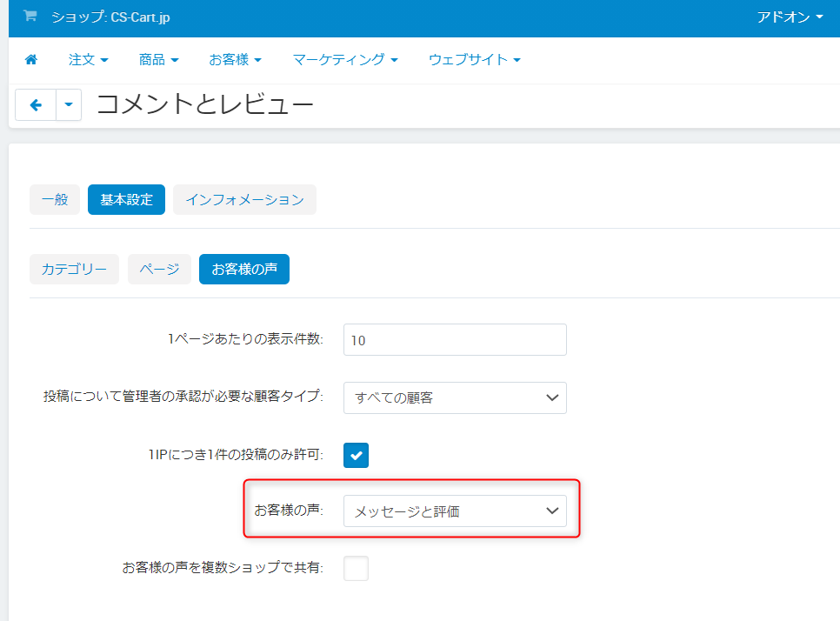Open the ウェブサイト menu

click(x=474, y=60)
